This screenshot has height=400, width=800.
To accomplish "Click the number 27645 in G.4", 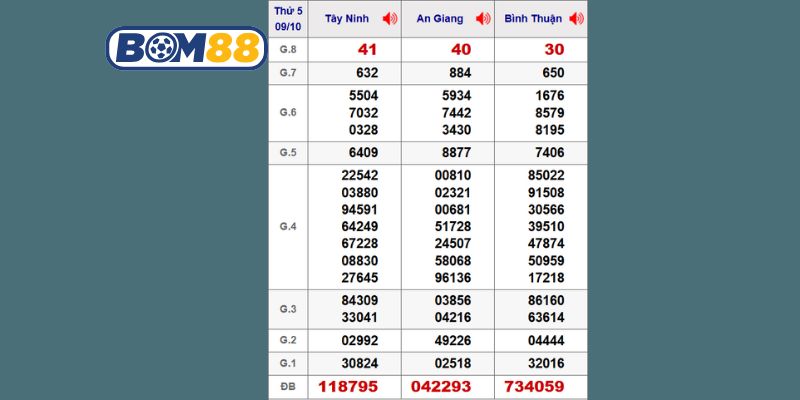I will click(360, 278).
